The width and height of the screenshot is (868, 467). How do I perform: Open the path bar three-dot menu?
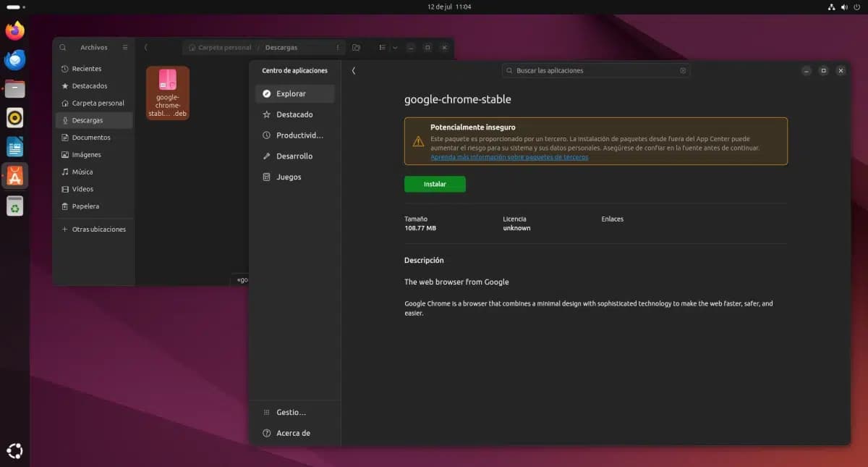[337, 48]
